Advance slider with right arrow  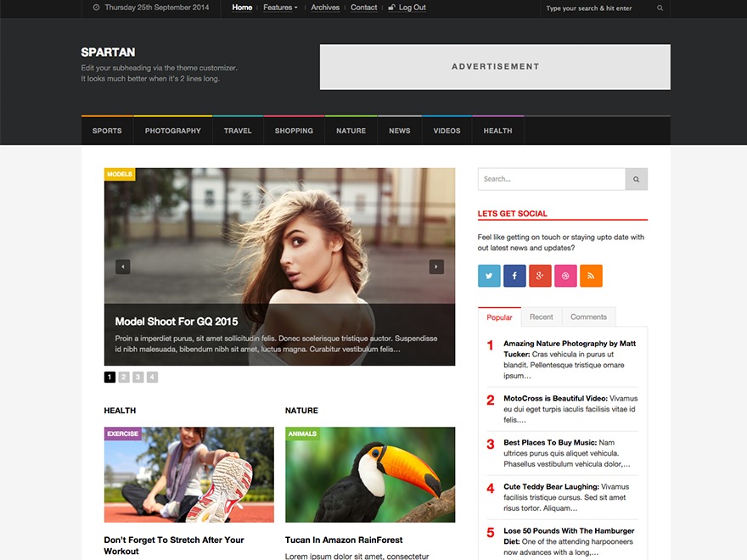(436, 266)
